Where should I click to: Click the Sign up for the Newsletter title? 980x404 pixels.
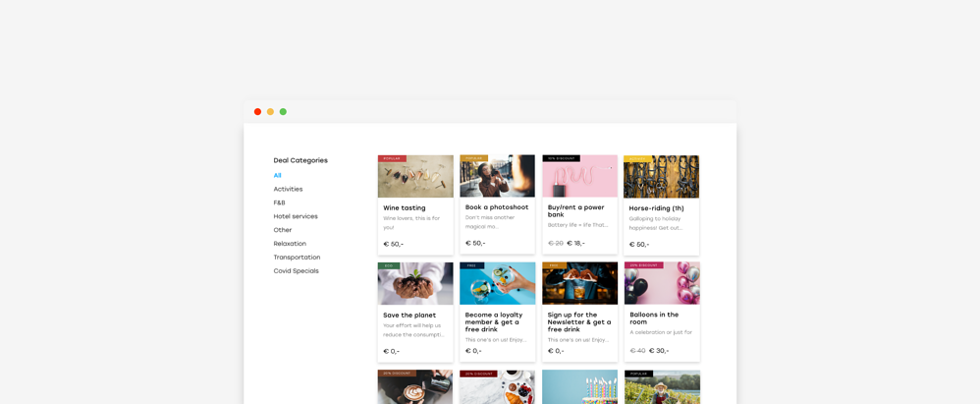coord(579,322)
